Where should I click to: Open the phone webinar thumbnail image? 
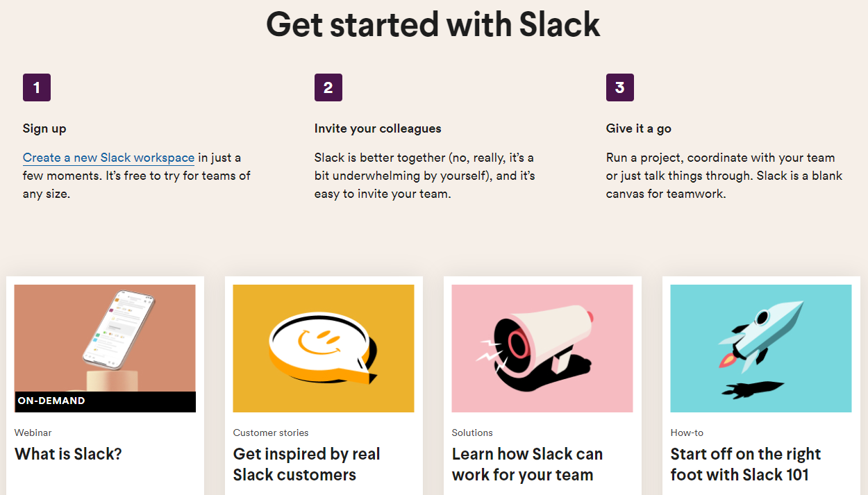tap(105, 338)
